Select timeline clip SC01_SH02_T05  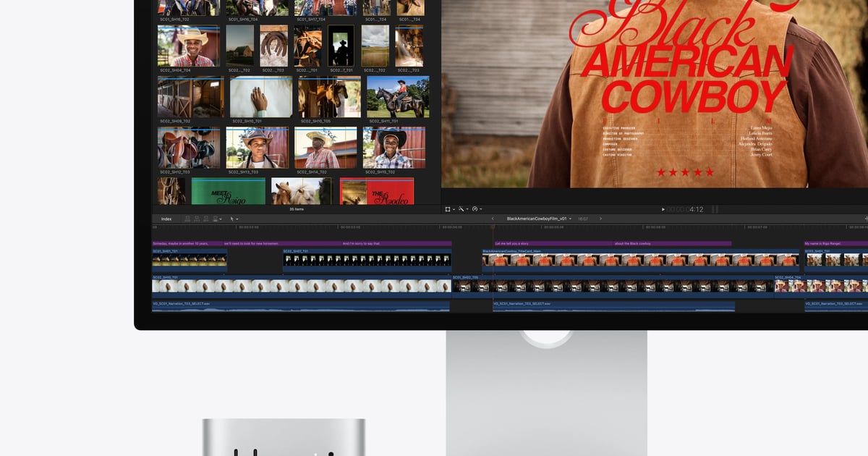(x=613, y=285)
